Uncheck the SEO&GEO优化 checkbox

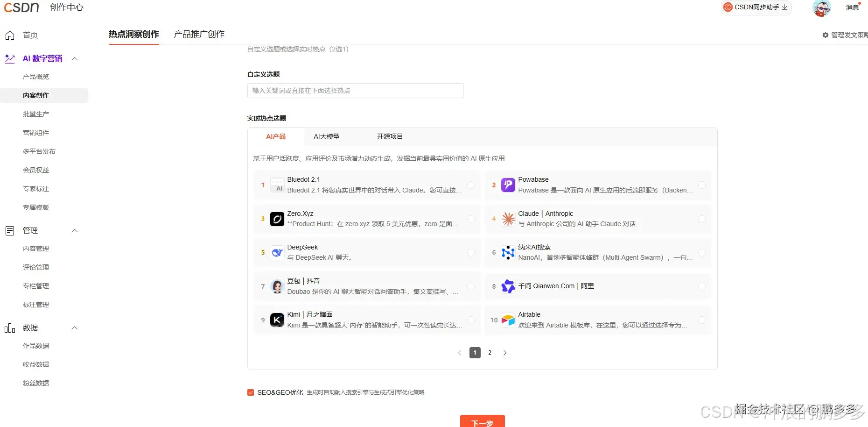point(251,392)
